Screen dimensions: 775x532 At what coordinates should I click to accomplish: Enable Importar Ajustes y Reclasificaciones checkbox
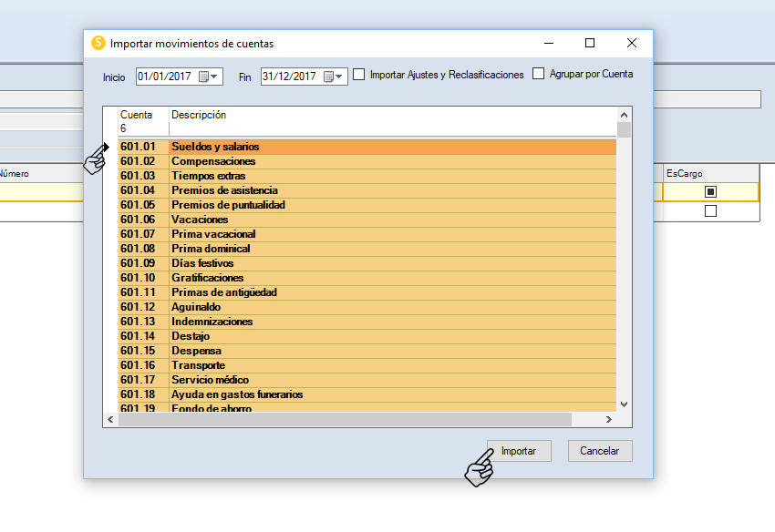[x=359, y=75]
